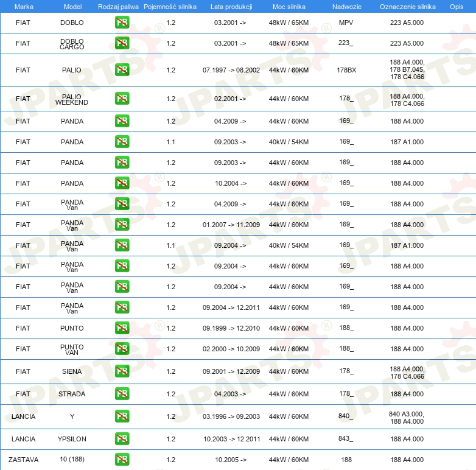Click the 843_ body code cell

346,438
